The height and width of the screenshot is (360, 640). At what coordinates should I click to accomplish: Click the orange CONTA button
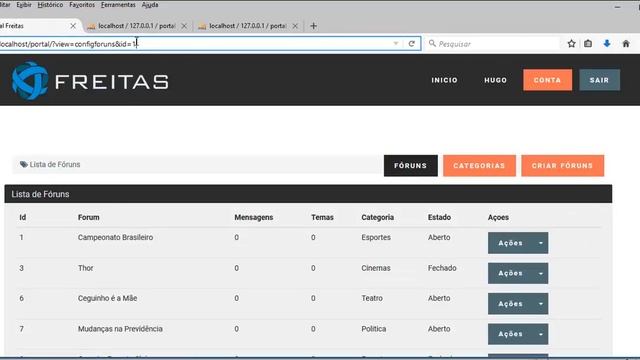point(547,80)
